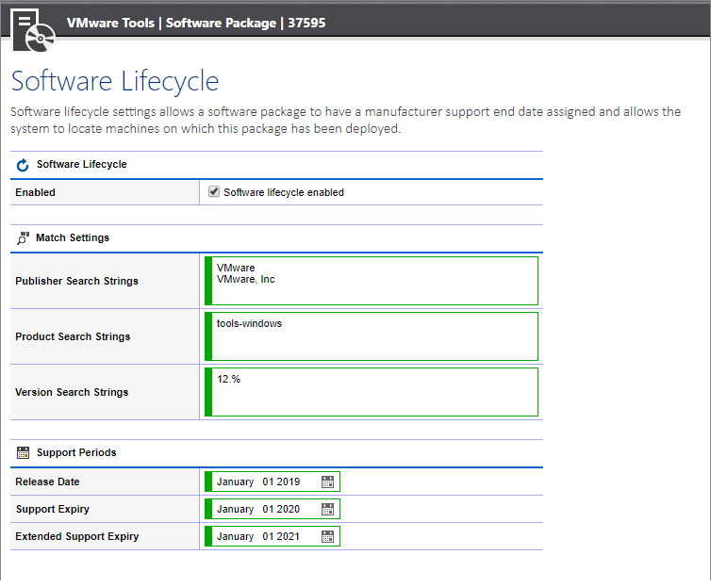Viewport: 711px width, 588px height.
Task: Click the VMware Tools title text
Action: pos(110,24)
